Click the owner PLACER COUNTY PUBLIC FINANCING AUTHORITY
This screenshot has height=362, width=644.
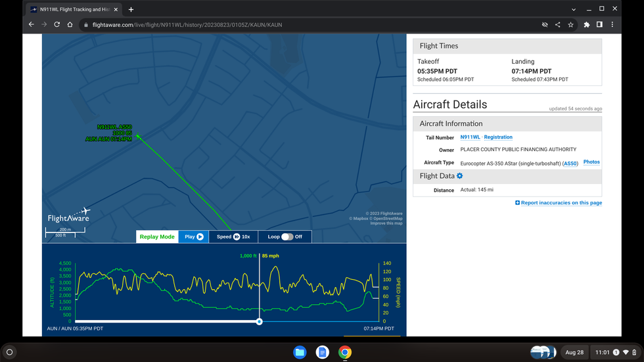click(x=518, y=149)
